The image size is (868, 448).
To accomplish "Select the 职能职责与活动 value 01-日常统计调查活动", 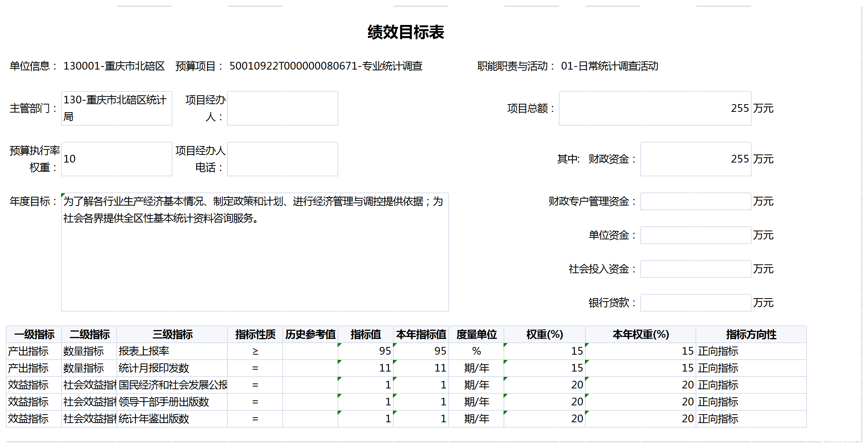I will coord(610,66).
